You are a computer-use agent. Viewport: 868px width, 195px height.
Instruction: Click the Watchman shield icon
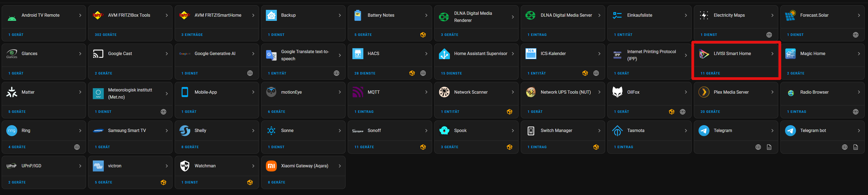[x=185, y=166]
